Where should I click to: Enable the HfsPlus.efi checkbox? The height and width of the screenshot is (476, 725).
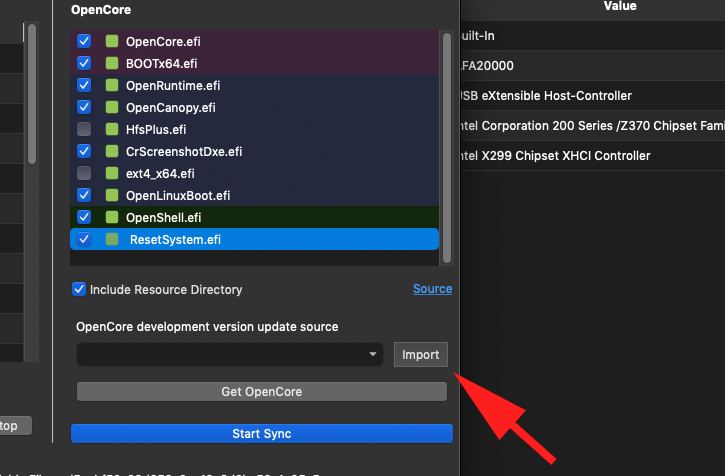[x=84, y=129]
